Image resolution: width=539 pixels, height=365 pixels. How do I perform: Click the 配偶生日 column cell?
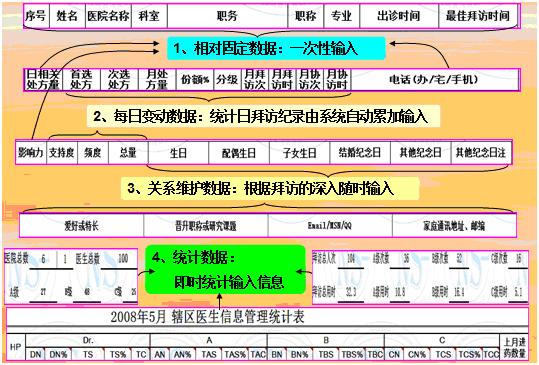click(x=239, y=153)
